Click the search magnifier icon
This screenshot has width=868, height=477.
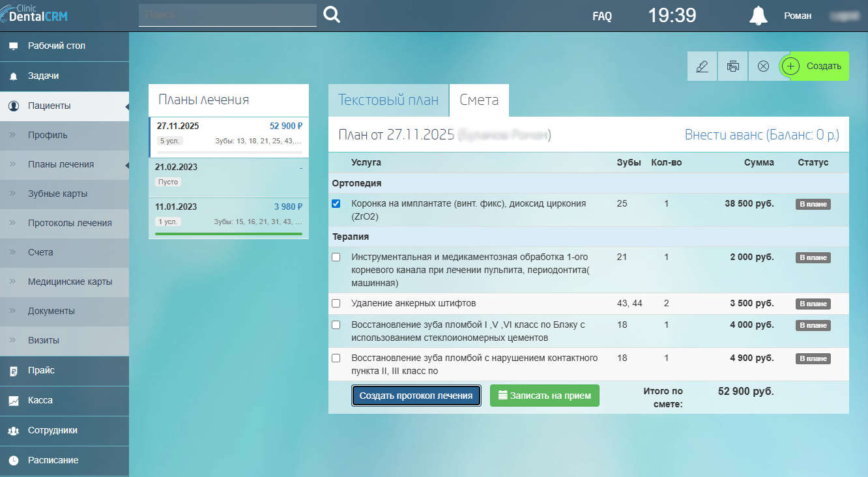click(332, 15)
